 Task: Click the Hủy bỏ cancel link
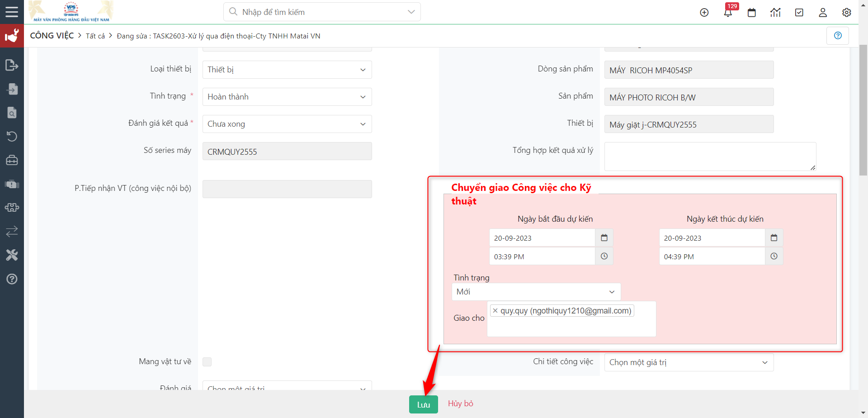[x=461, y=404]
